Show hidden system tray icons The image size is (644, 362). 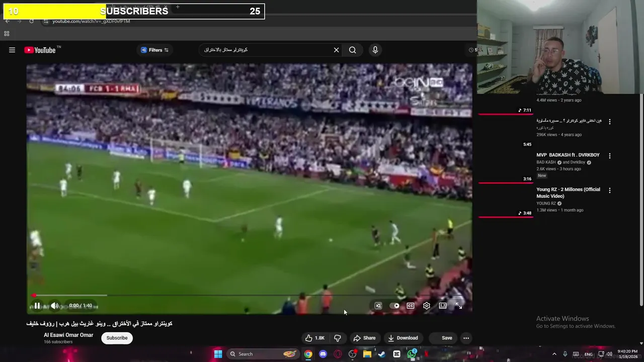[555, 354]
